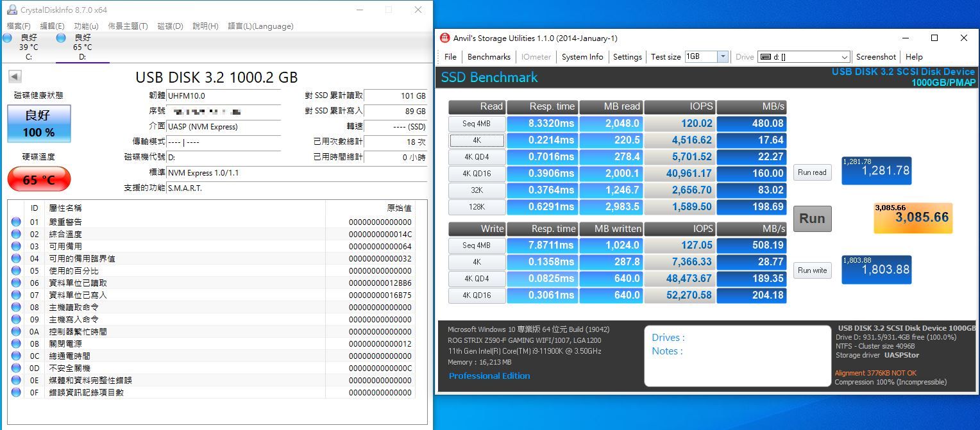The height and width of the screenshot is (430, 980).
Task: Click Read 128K test button
Action: 477,207
